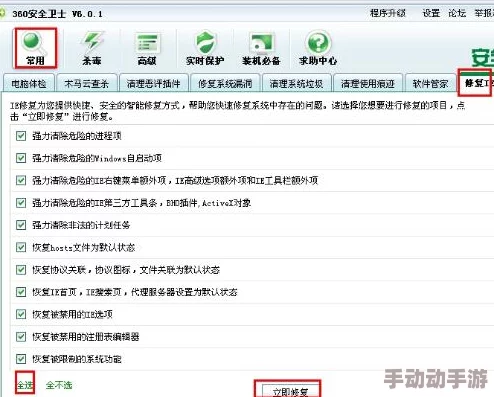Open the 装机必备 software icon

point(261,49)
